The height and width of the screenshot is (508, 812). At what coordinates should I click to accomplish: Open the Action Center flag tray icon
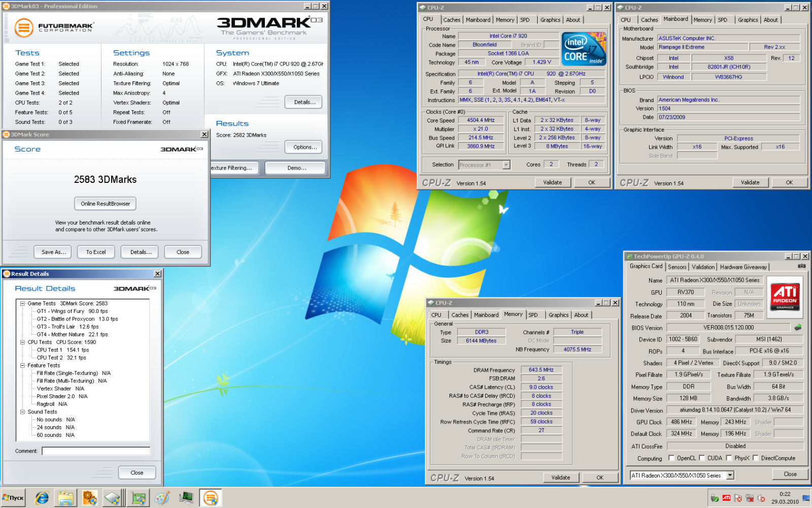point(738,498)
